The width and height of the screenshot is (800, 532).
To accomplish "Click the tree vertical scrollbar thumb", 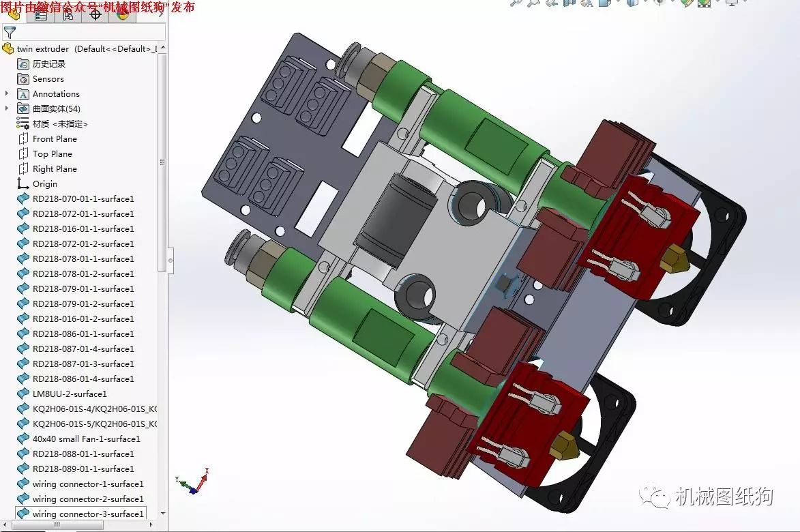I will pos(163,162).
